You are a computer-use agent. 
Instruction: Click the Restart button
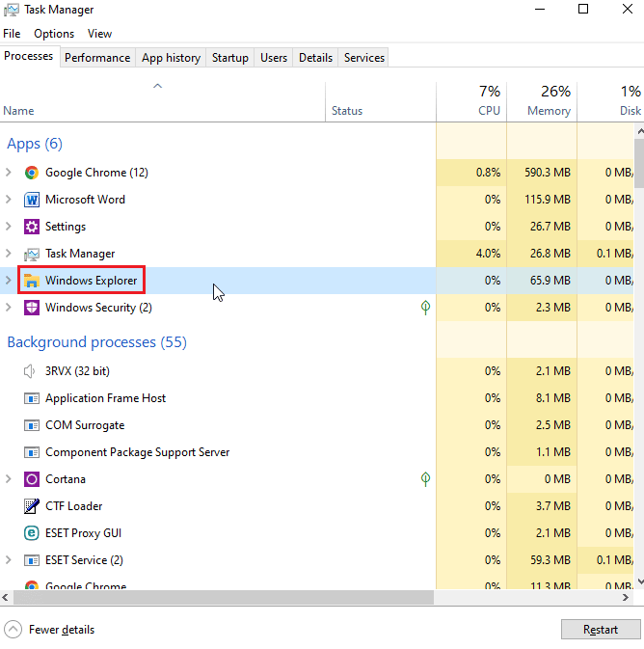click(600, 630)
